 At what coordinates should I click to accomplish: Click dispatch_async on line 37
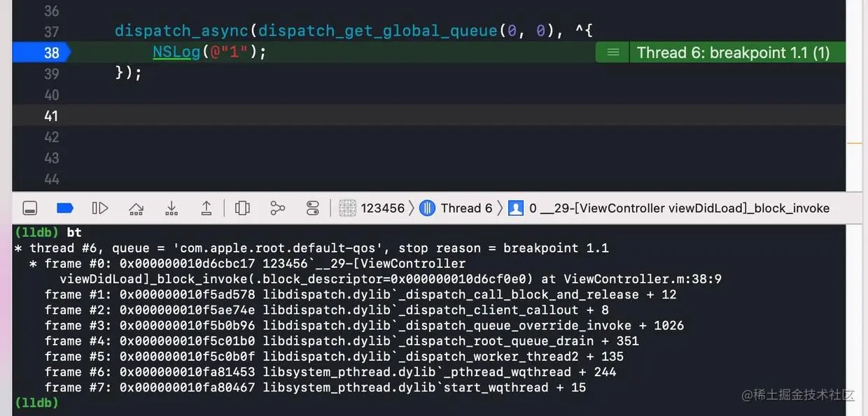coord(182,31)
